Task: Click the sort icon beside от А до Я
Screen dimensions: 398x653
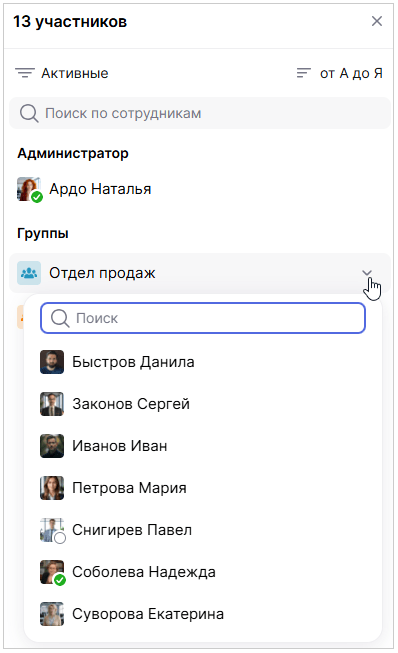Action: [304, 73]
